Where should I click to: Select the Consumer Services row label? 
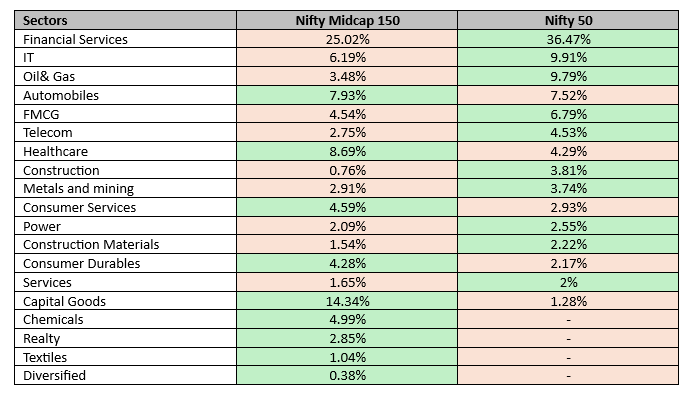coord(79,207)
